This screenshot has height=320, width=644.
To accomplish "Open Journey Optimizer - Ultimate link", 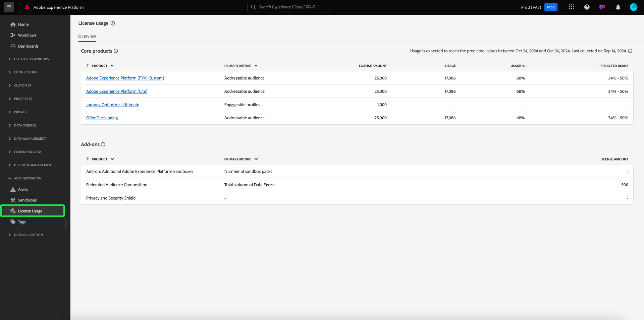I will [x=113, y=105].
